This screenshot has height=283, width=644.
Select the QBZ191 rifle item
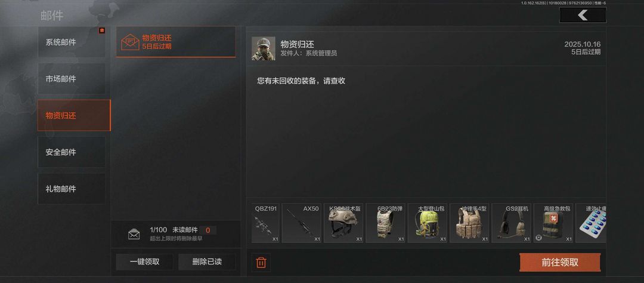pos(265,223)
